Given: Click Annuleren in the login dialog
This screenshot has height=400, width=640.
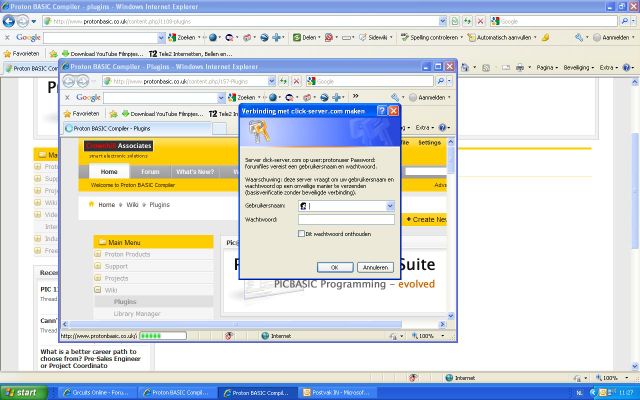Looking at the screenshot, I should (x=375, y=267).
